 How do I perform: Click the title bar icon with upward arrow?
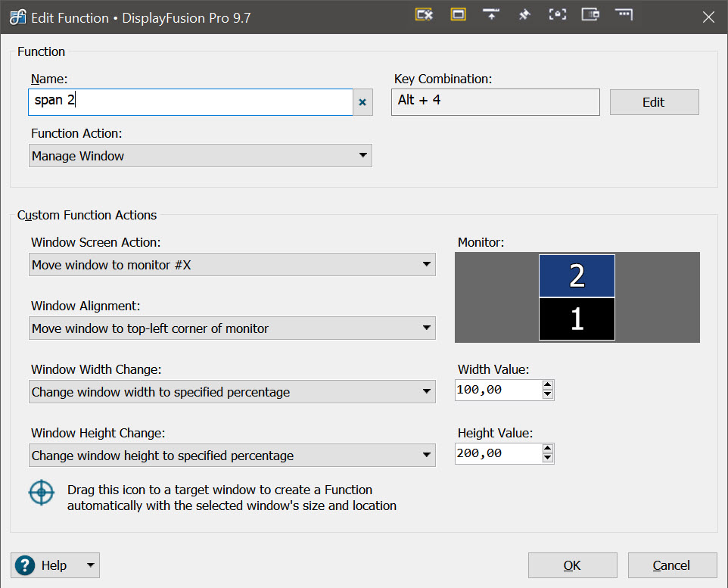point(491,15)
